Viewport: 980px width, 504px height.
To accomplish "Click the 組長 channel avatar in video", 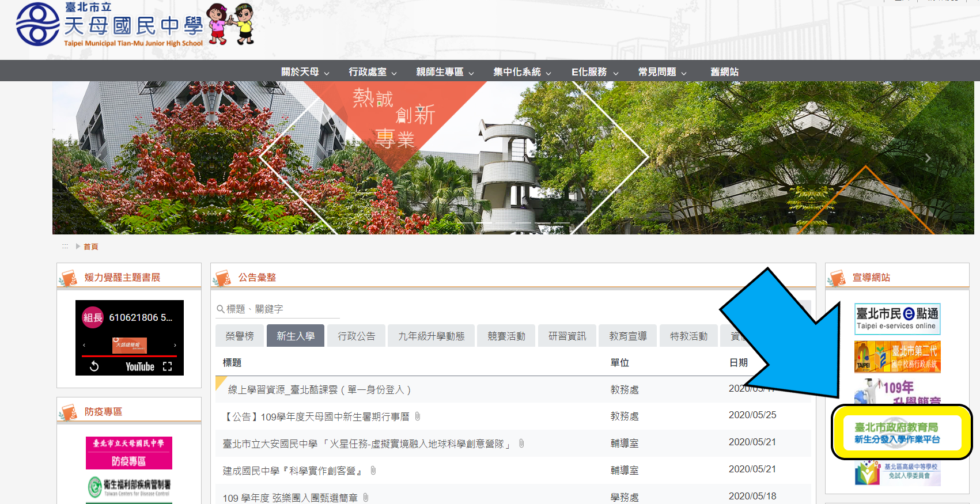I will (93, 317).
